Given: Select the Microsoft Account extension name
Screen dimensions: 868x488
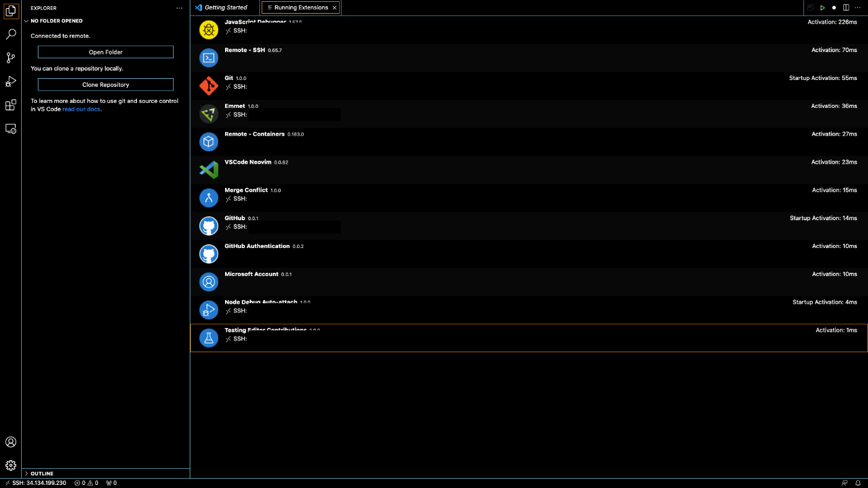Looking at the screenshot, I should point(252,274).
